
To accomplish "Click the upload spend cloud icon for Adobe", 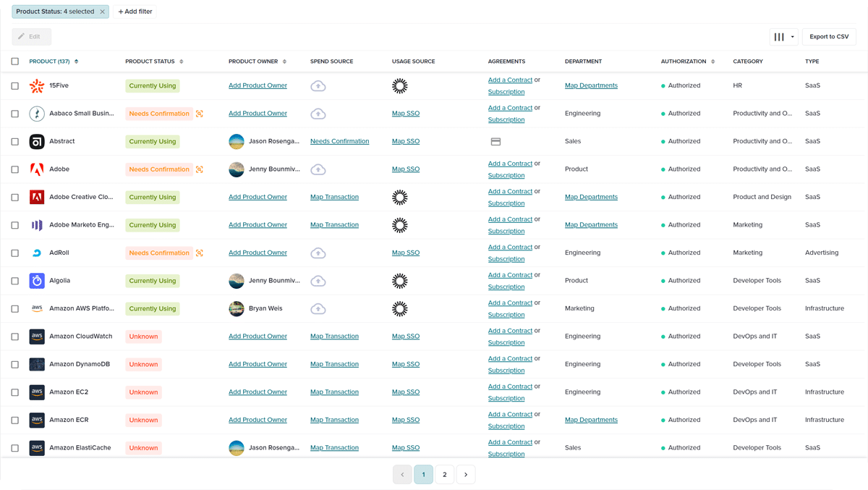I will pyautogui.click(x=318, y=169).
